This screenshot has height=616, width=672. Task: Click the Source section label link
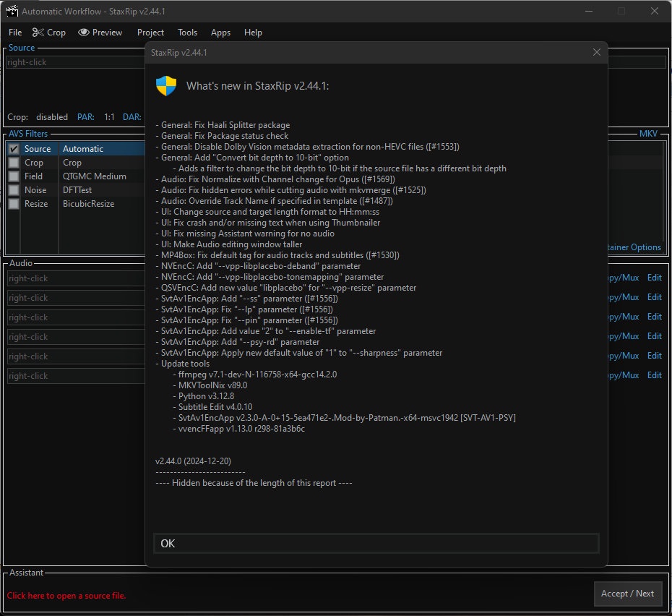tap(22, 48)
